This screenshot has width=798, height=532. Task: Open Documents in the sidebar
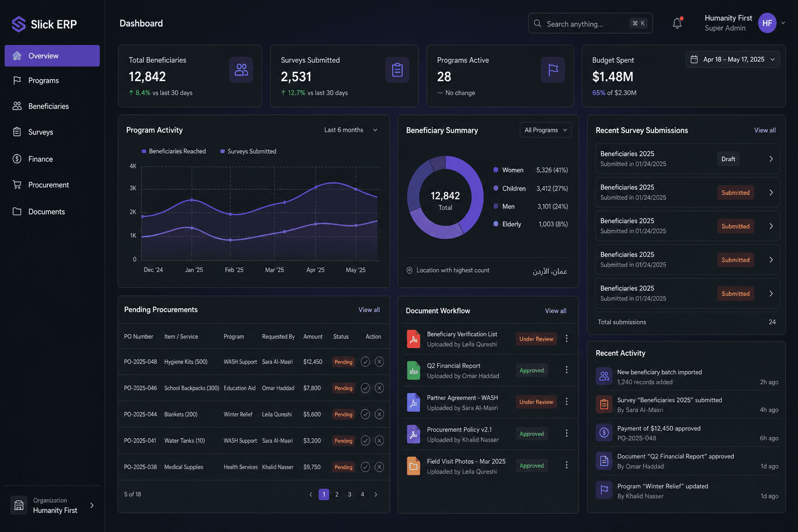click(x=52, y=211)
